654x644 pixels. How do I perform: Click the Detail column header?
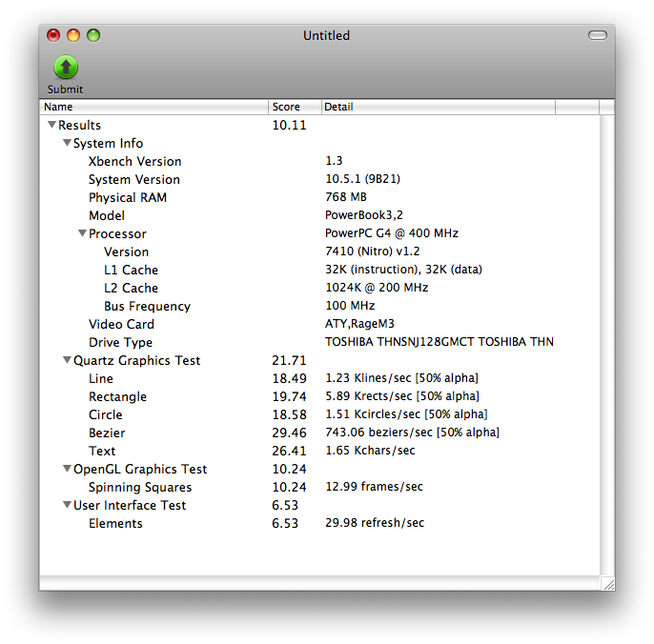[x=439, y=107]
